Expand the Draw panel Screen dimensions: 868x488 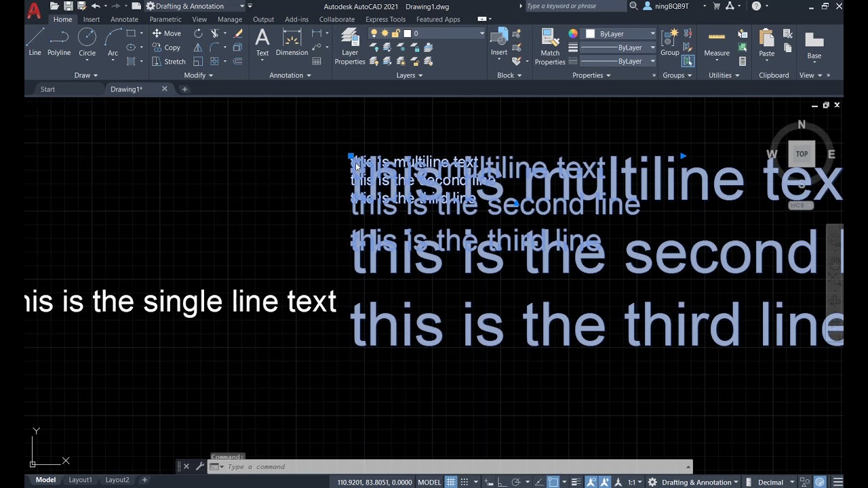pos(86,75)
